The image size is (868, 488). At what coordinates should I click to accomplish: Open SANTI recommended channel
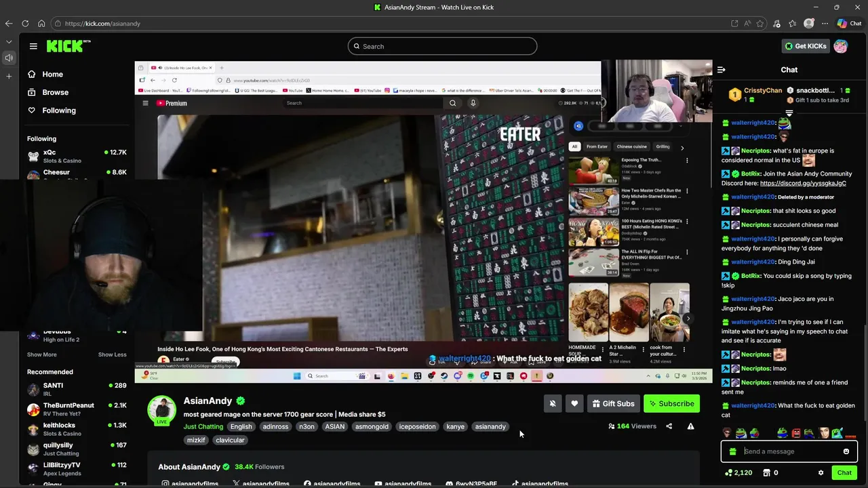pos(77,389)
